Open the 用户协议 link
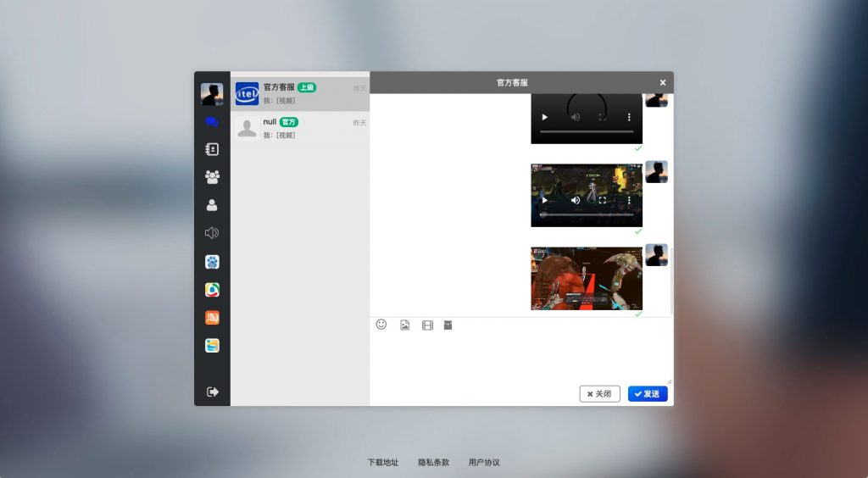Viewport: 868px width, 478px height. point(484,463)
